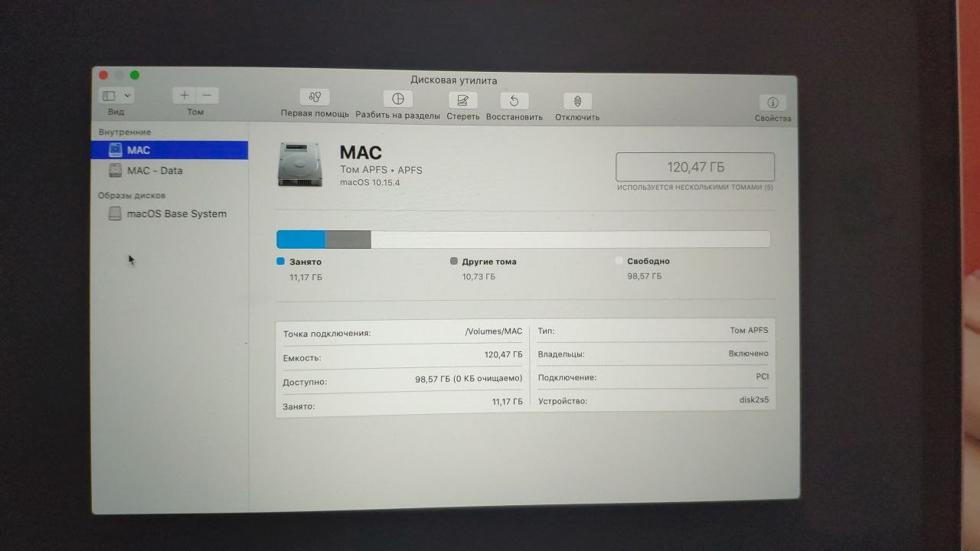The image size is (980, 551).
Task: Click the green zoom window button
Action: [x=135, y=75]
